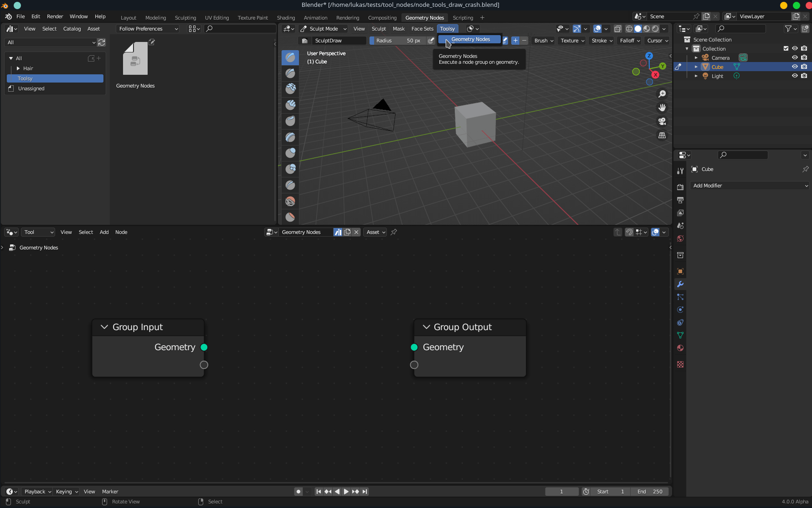The height and width of the screenshot is (508, 812).
Task: Expand the Hair catalog tree item
Action: click(x=18, y=68)
